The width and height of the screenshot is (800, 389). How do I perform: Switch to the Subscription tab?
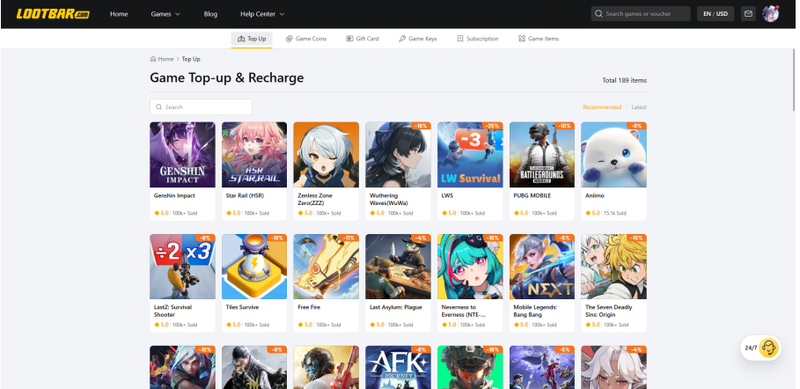tap(478, 39)
